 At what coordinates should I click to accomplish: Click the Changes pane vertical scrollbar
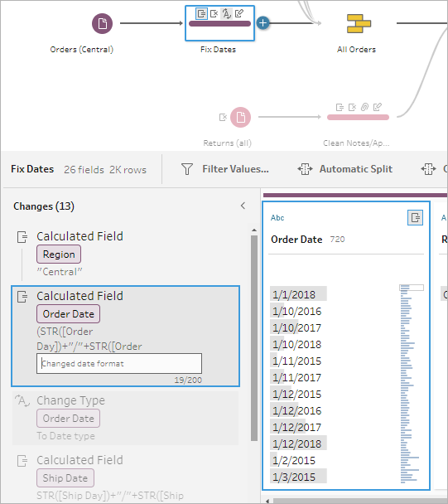click(x=254, y=338)
